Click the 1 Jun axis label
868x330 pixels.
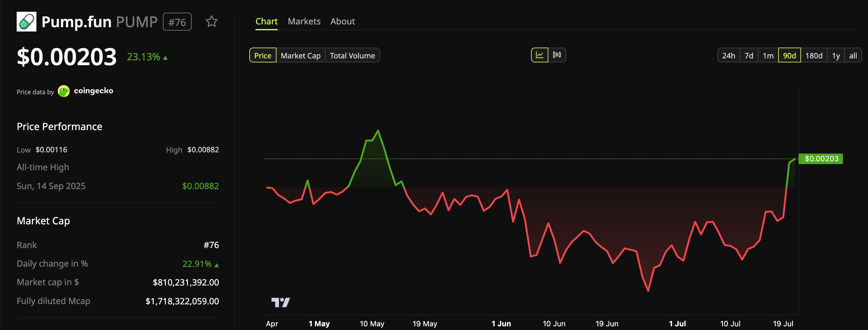coord(501,324)
